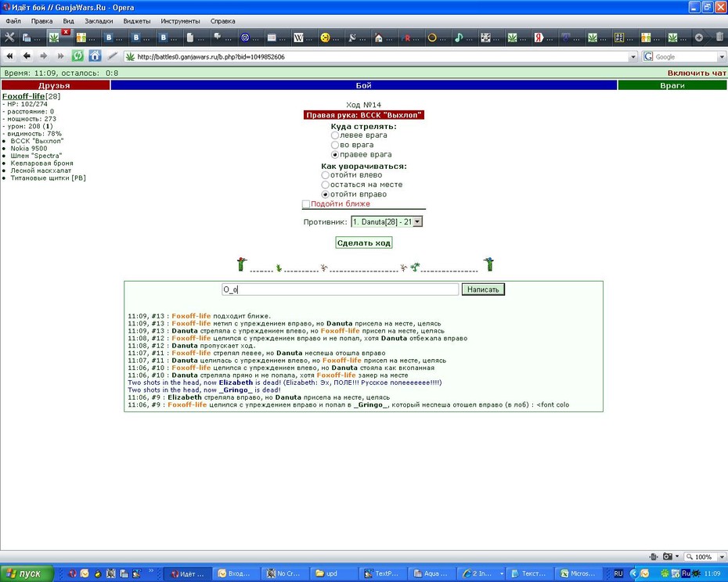This screenshot has width=728, height=582.
Task: Open the Opera panels wrench icon
Action: (9, 38)
